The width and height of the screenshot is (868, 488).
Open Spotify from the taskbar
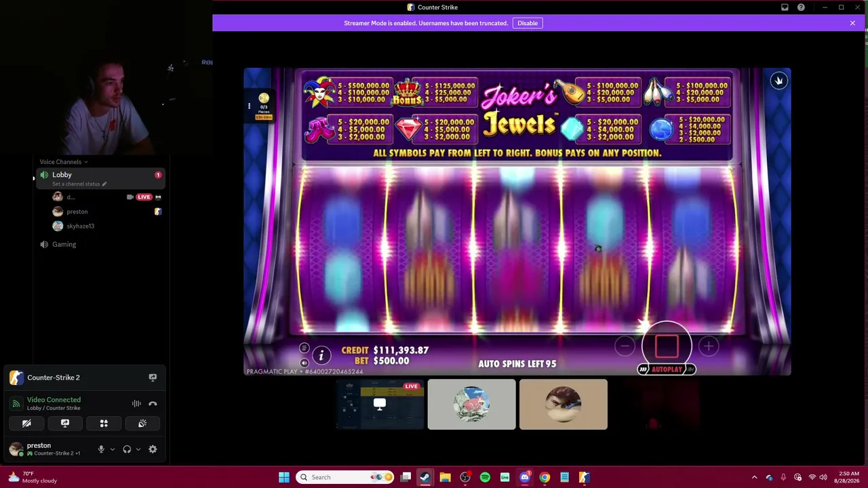[x=485, y=477]
